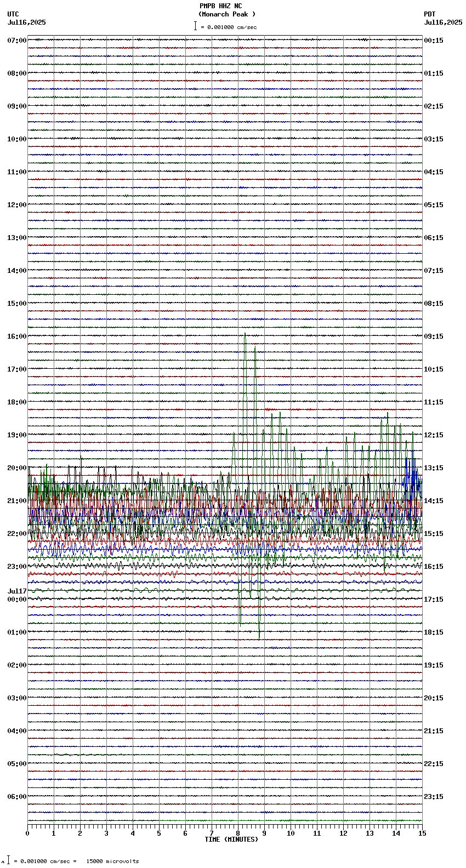This screenshot has height=868, width=466.
Task: Click the '20:00' UTC time label
Action: [x=17, y=468]
